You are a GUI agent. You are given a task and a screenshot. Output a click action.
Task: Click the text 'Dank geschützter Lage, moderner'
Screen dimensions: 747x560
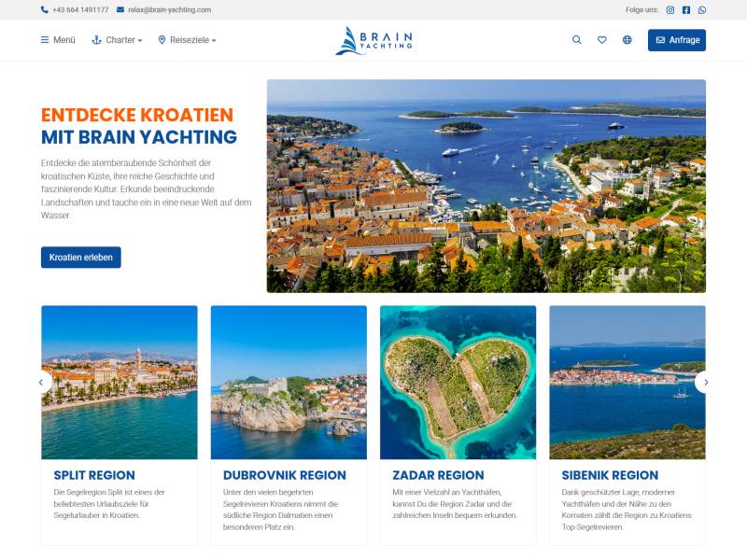pyautogui.click(x=618, y=493)
